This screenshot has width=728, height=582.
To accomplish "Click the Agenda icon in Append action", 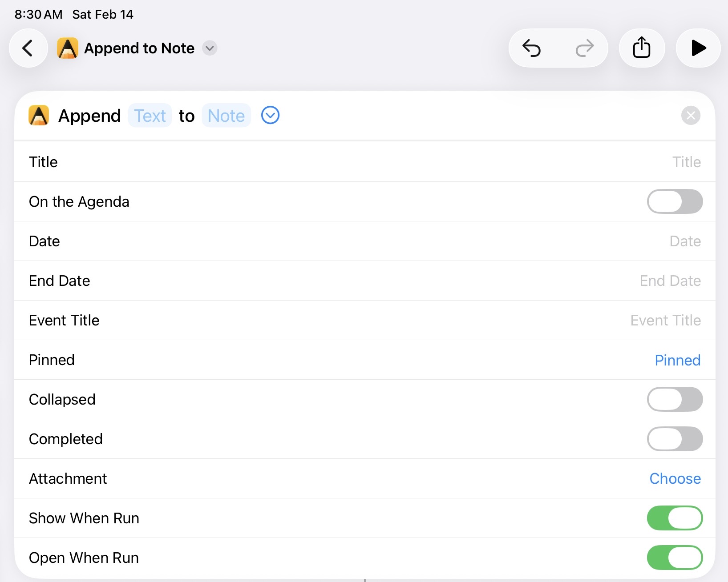I will (x=39, y=116).
